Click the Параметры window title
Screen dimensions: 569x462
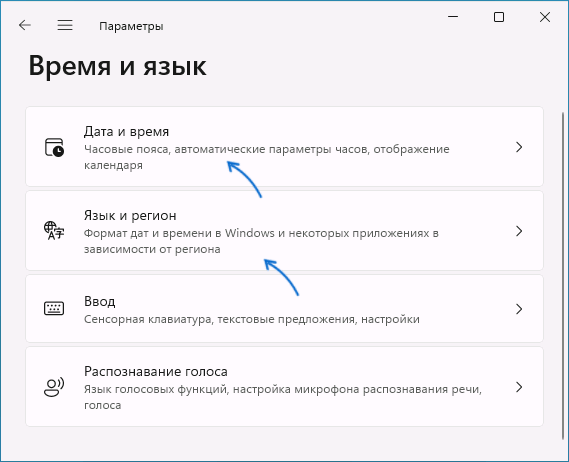click(x=131, y=26)
